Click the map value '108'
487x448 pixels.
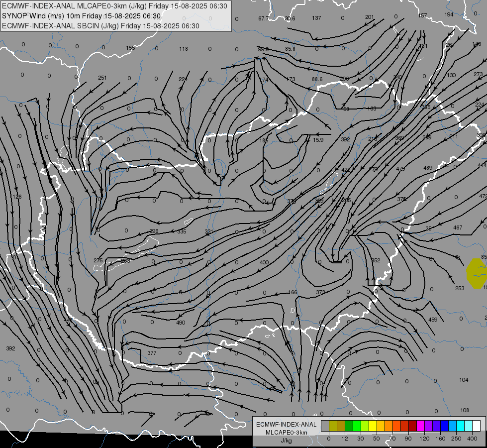464,410
